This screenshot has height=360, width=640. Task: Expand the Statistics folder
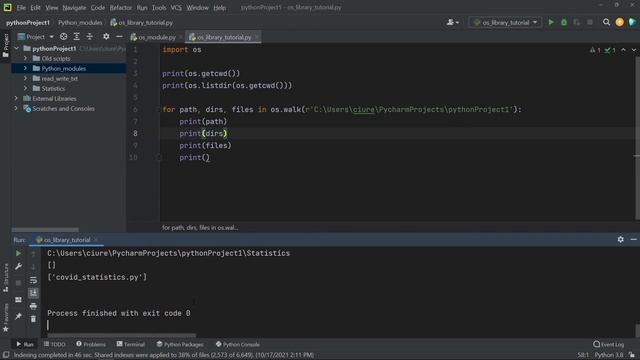[x=25, y=88]
